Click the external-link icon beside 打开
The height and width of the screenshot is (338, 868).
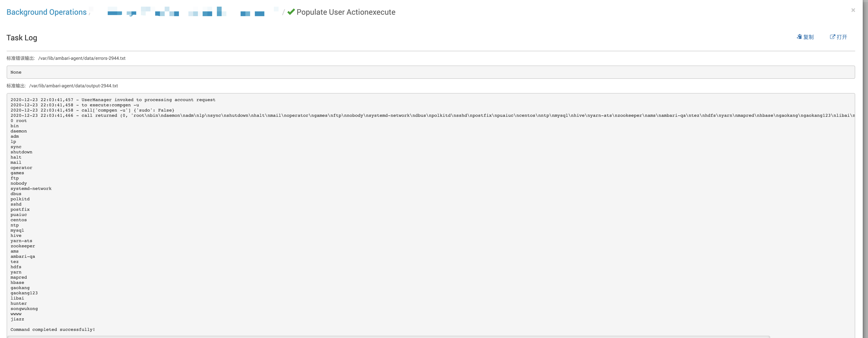point(832,37)
